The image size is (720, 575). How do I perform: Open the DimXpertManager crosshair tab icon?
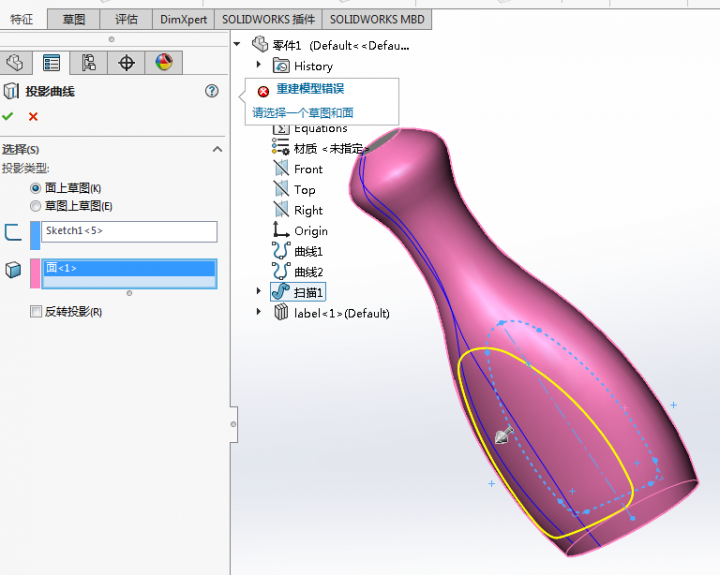pos(127,63)
